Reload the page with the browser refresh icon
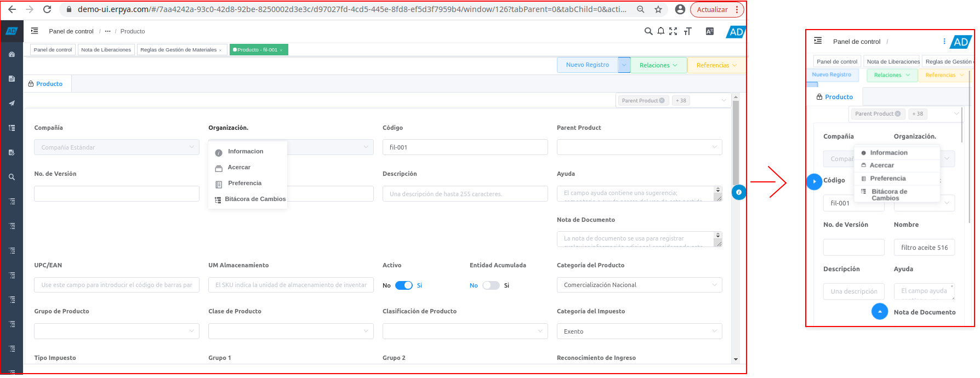 [x=47, y=9]
